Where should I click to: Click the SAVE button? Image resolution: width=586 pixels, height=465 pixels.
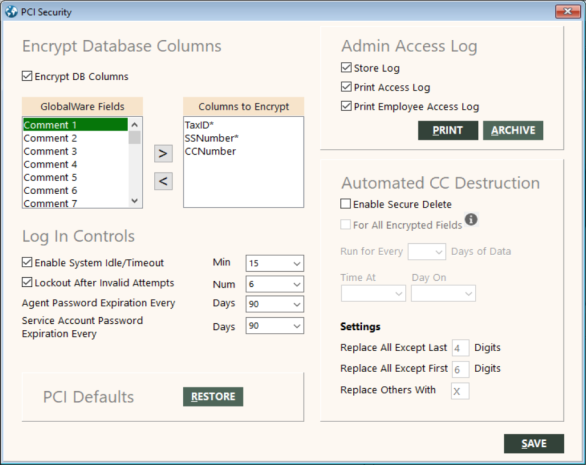pyautogui.click(x=534, y=443)
